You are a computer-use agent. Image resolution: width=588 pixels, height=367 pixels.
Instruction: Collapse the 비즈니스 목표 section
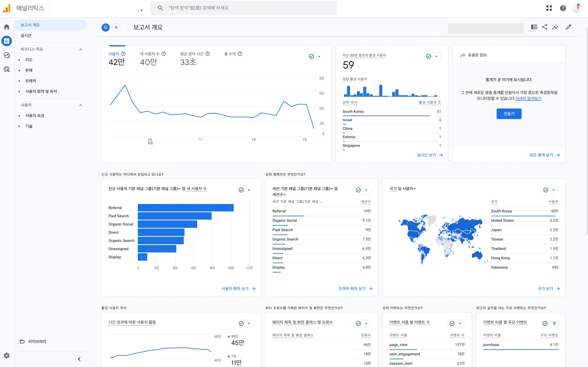[81, 49]
